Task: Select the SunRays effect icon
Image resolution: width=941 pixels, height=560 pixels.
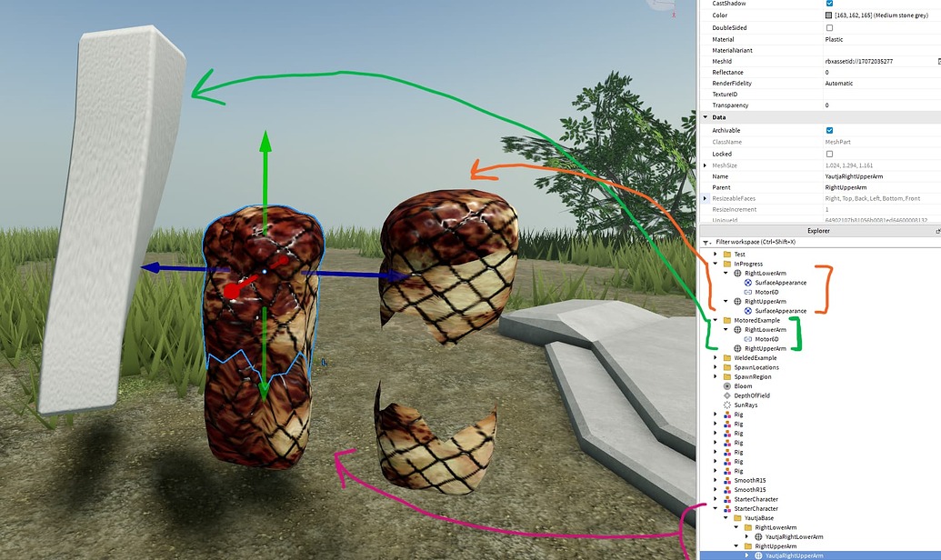Action: (726, 405)
